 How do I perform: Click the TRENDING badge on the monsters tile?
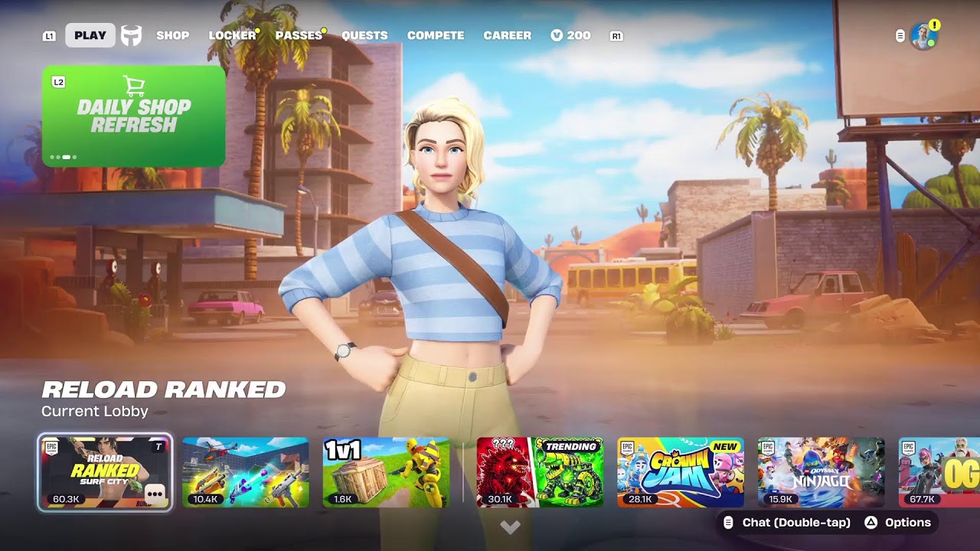pyautogui.click(x=571, y=446)
